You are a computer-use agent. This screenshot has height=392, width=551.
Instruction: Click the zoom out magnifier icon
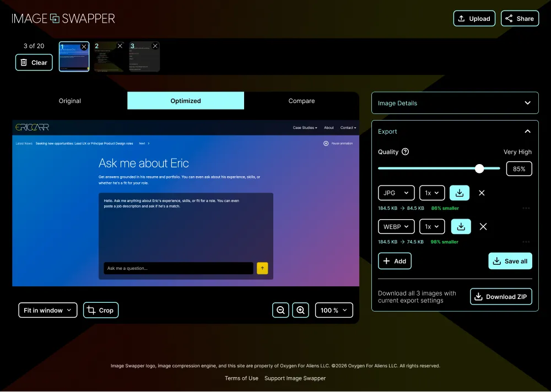(x=280, y=310)
